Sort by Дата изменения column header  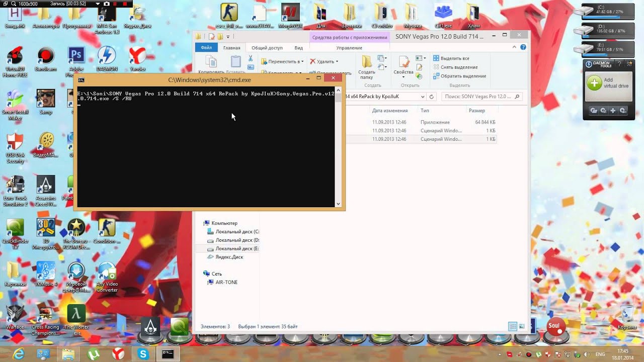[x=390, y=111]
